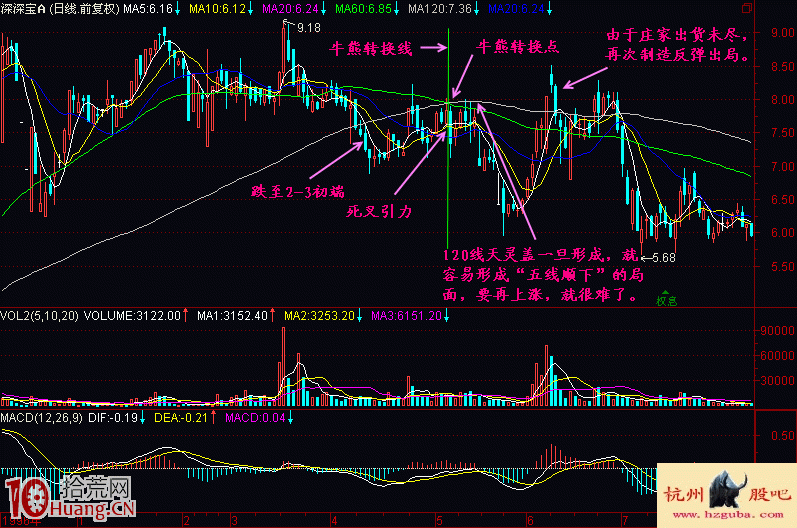The height and width of the screenshot is (528, 797).
Task: Jump to month 3 on the time axis
Action: point(234,521)
